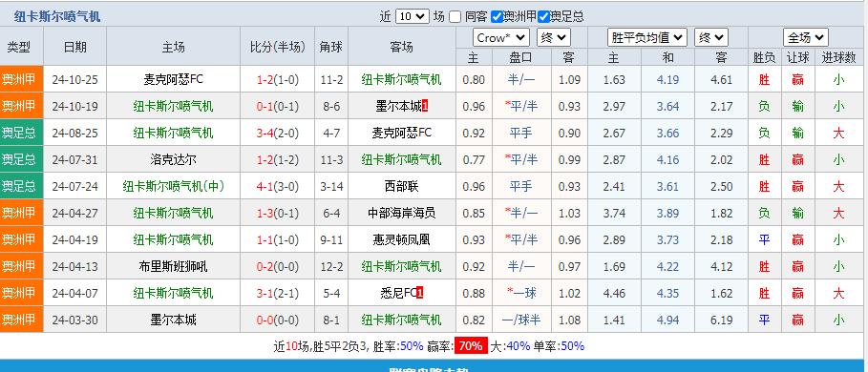Uncheck the 澳足总 league filter checkbox
The width and height of the screenshot is (868, 372).
(543, 16)
